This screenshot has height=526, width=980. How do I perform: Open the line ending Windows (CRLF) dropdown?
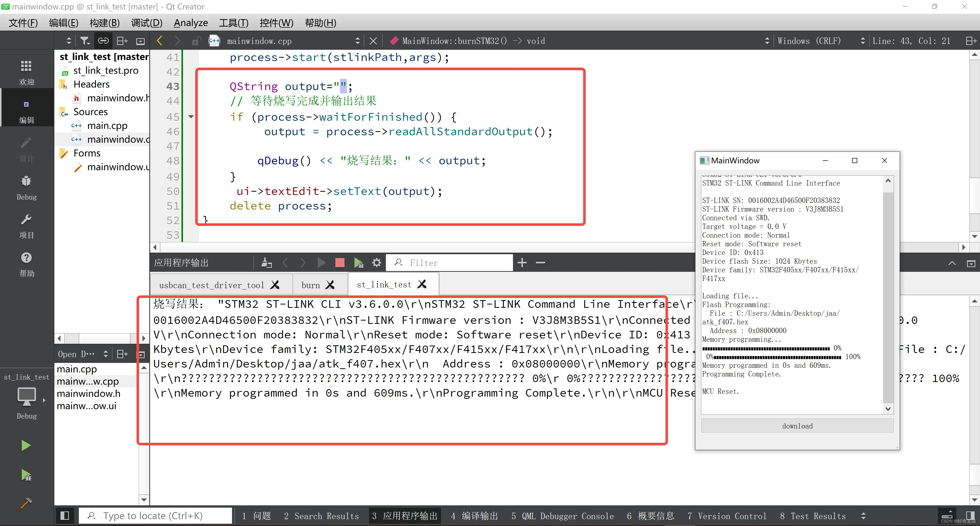coord(821,41)
